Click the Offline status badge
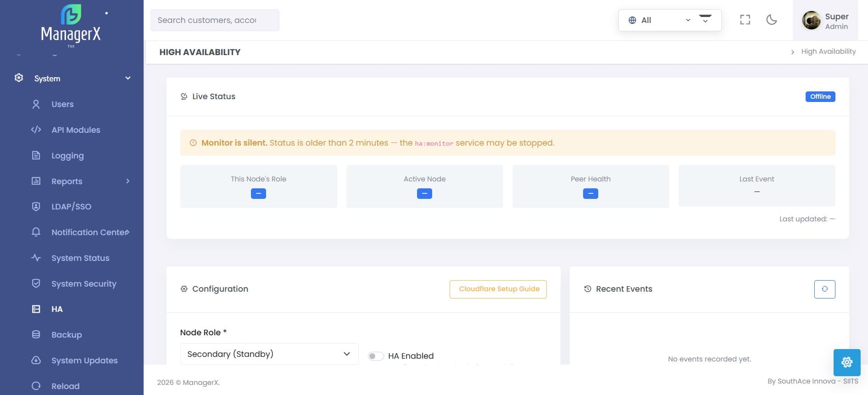 [x=820, y=96]
